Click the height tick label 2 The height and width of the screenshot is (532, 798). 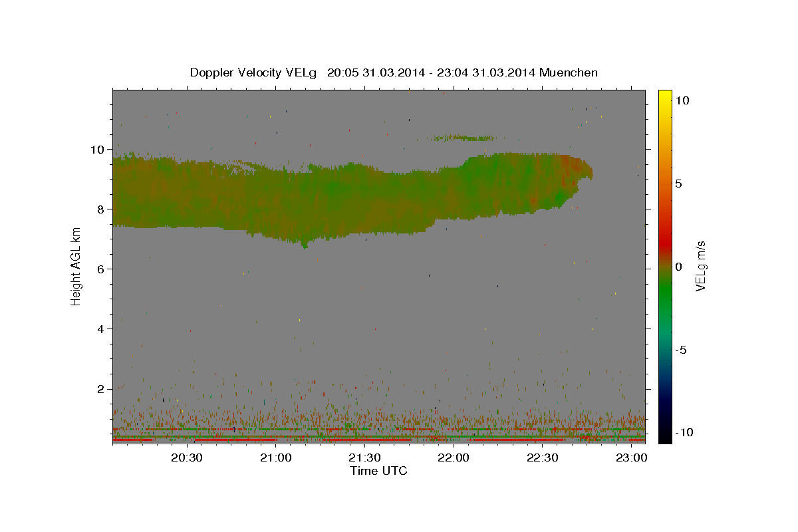coord(102,389)
